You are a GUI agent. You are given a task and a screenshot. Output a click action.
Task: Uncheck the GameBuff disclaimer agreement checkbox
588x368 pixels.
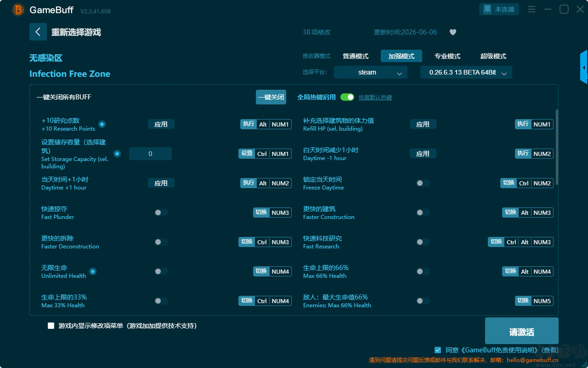click(438, 350)
